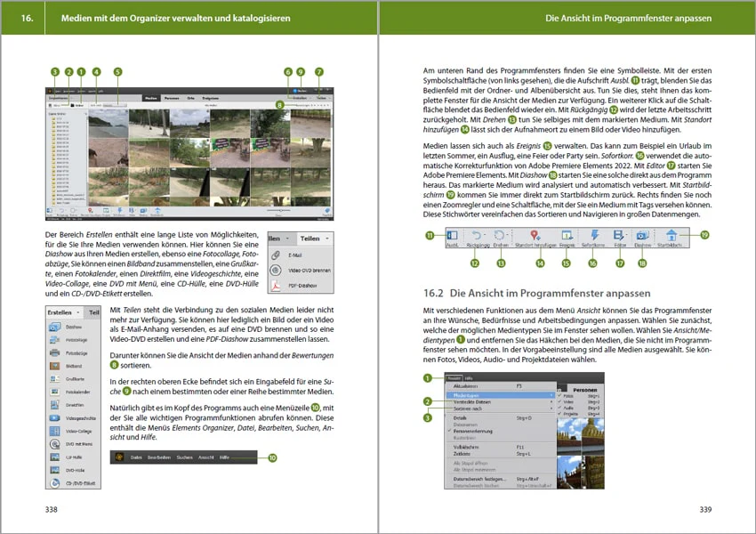This screenshot has height=534, width=756.
Task: Open the Editor icon in bottom toolbar
Action: tap(619, 235)
